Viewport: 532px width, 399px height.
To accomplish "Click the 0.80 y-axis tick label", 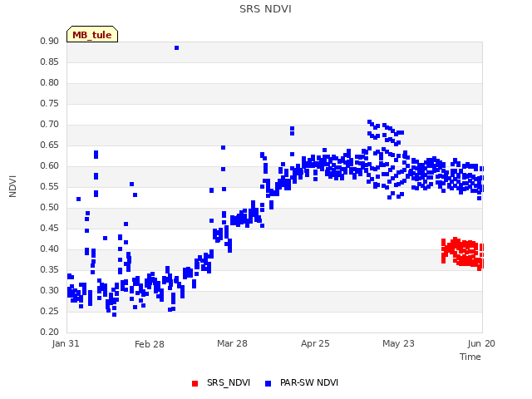I will tap(50, 83).
